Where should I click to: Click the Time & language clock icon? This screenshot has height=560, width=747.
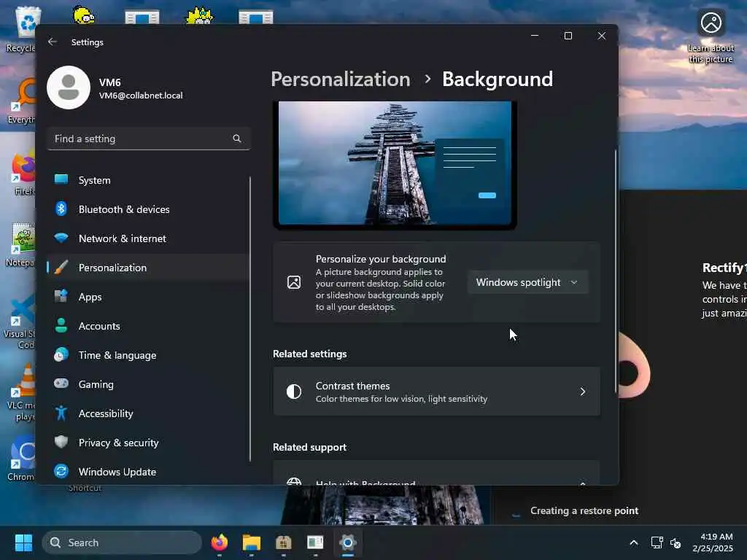click(61, 355)
